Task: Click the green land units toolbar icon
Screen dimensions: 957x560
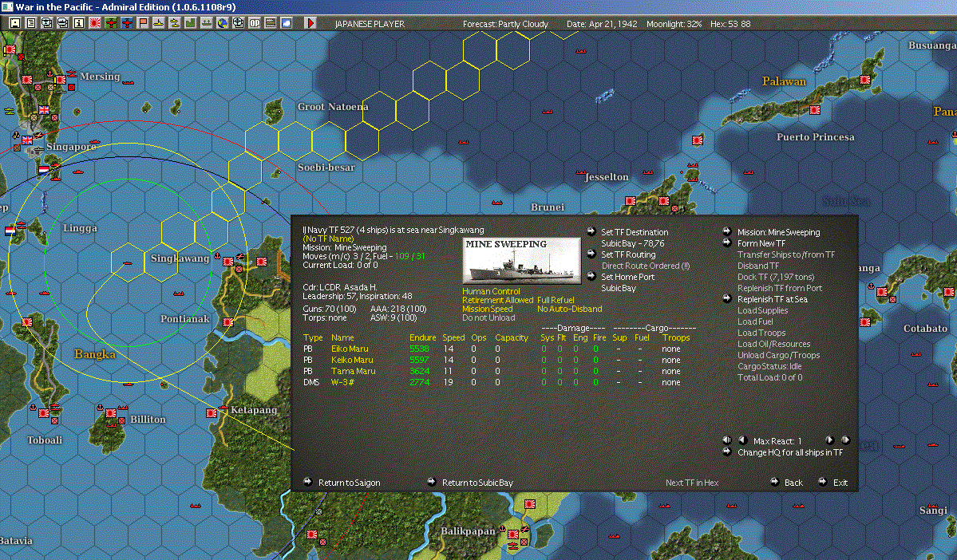Action: tap(191, 23)
